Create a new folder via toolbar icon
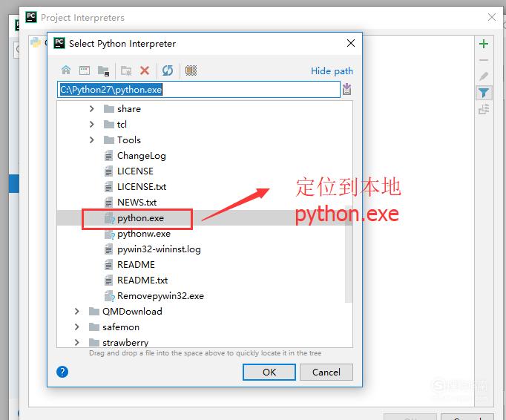 (x=126, y=70)
